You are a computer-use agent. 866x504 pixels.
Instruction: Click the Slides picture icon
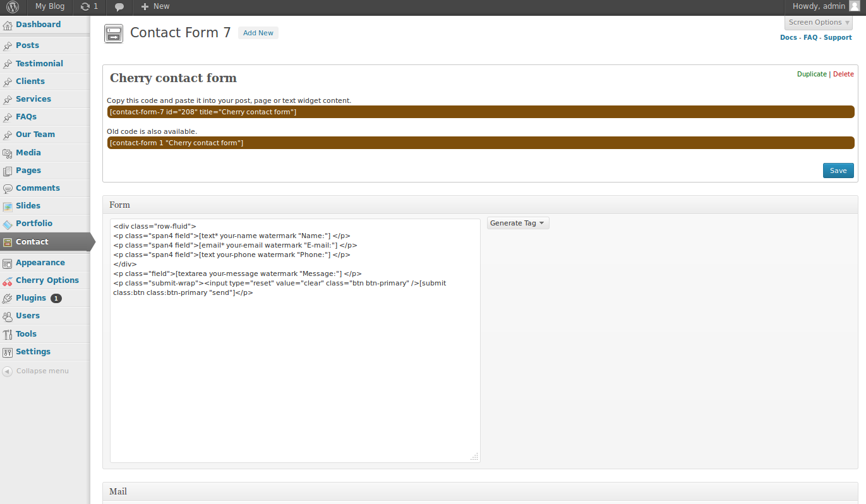pos(8,206)
